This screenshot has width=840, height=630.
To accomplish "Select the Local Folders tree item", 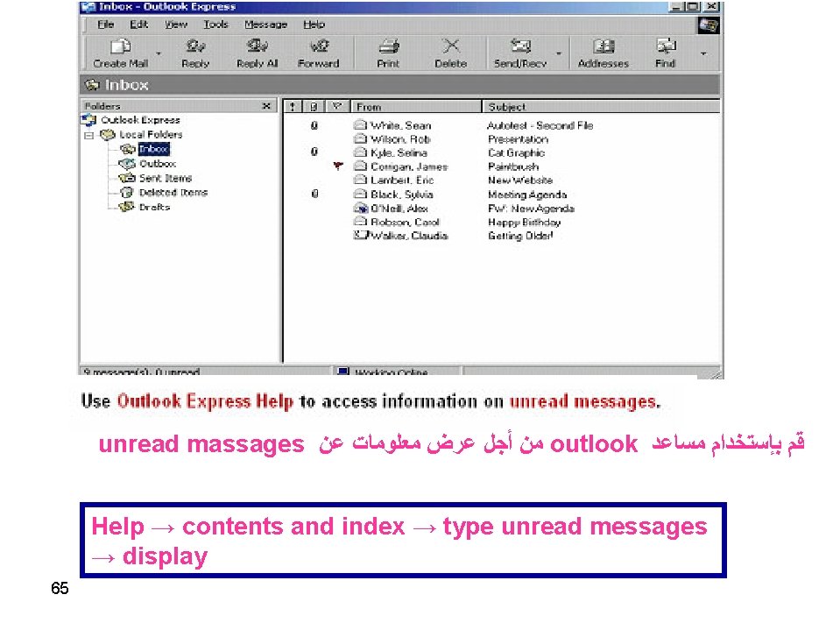I will [151, 134].
